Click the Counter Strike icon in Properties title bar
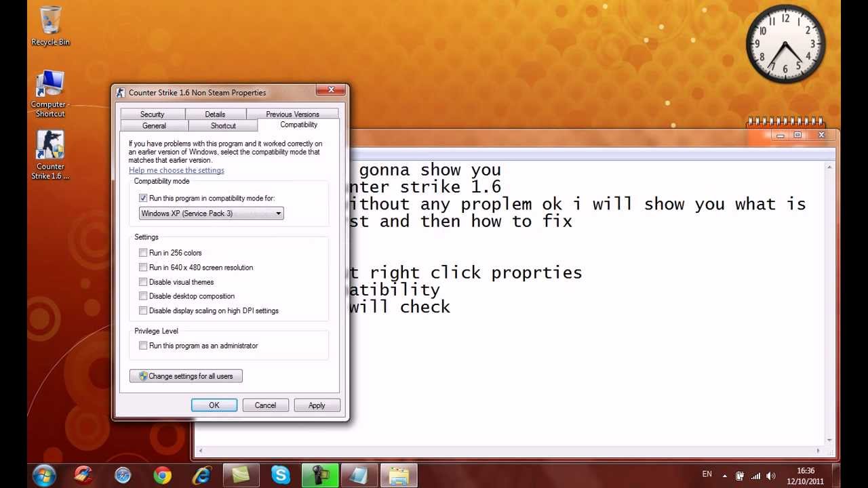The height and width of the screenshot is (488, 868). coord(121,93)
